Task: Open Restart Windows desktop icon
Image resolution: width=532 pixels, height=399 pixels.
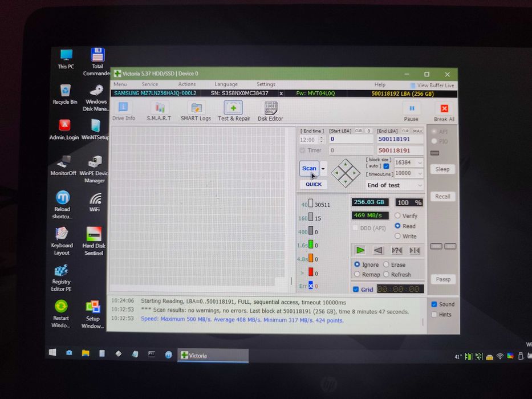Action: 61,314
